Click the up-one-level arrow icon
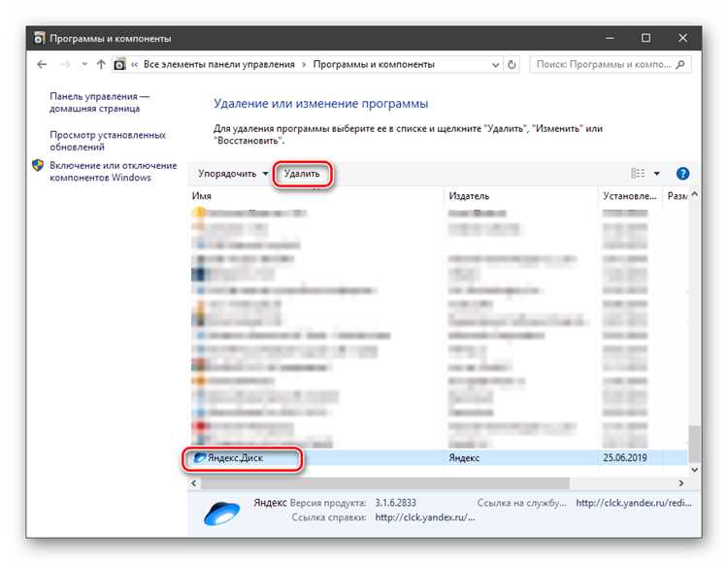 pos(101,64)
